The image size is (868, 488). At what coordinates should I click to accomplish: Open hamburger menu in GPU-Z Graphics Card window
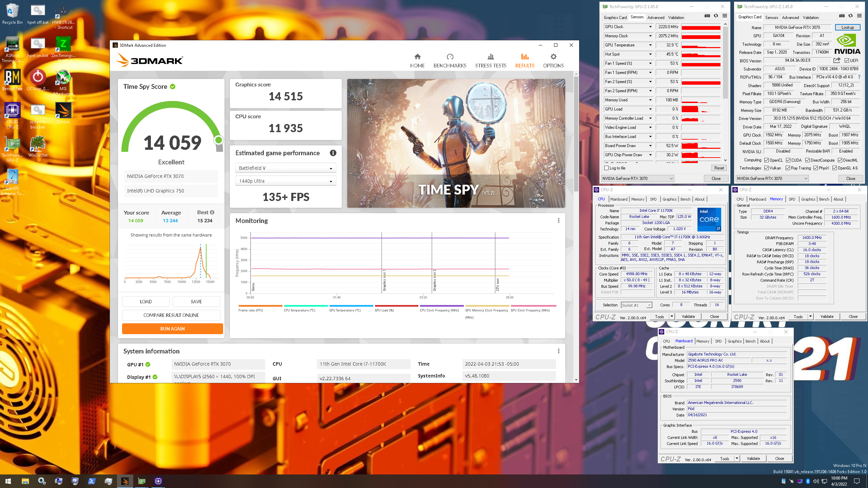click(859, 16)
